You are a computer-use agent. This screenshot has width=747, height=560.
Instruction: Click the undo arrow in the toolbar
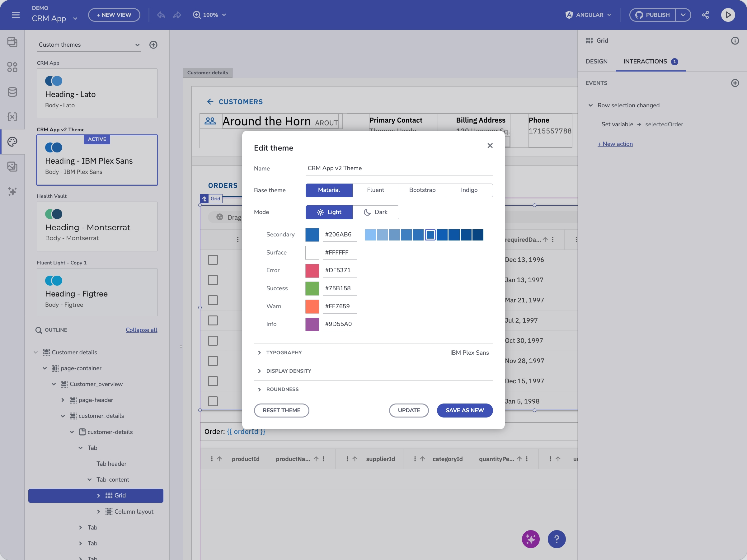pos(161,15)
